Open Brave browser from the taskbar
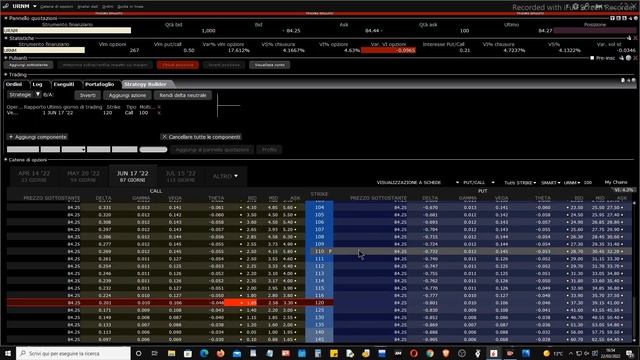This screenshot has height=360, width=640. click(446, 353)
